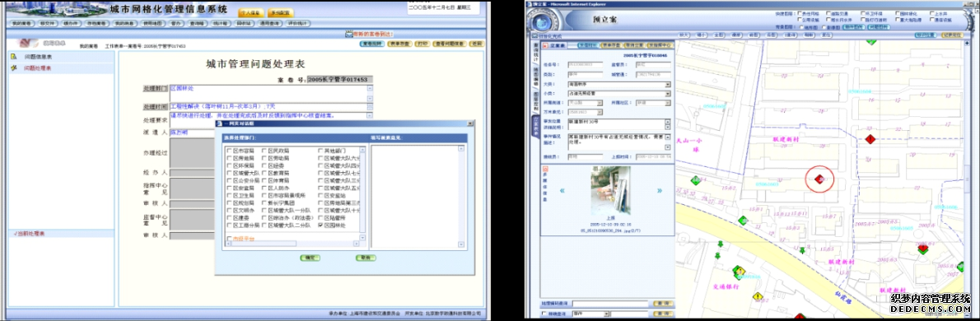Click the yellow warning marker near 交通银行
980x321 pixels.
(x=758, y=296)
